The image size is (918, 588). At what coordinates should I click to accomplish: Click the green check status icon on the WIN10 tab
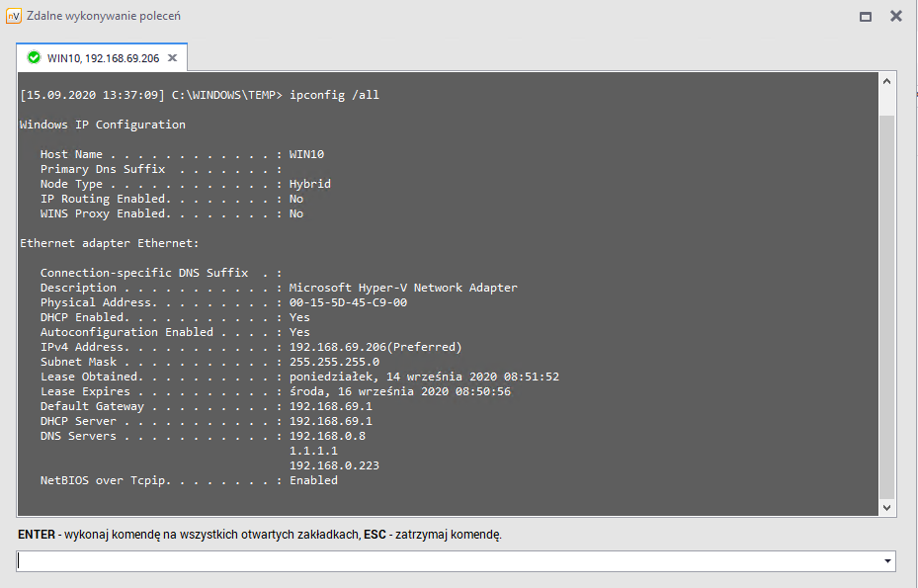pos(34,57)
